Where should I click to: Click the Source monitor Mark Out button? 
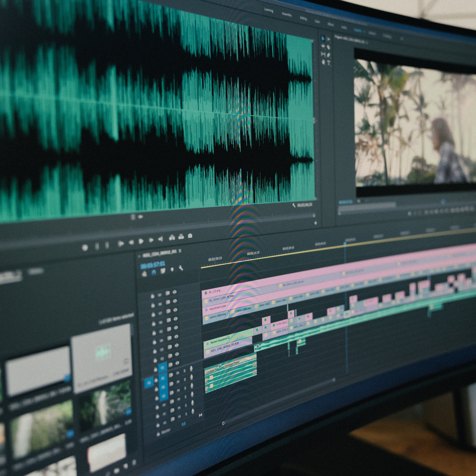click(x=107, y=245)
